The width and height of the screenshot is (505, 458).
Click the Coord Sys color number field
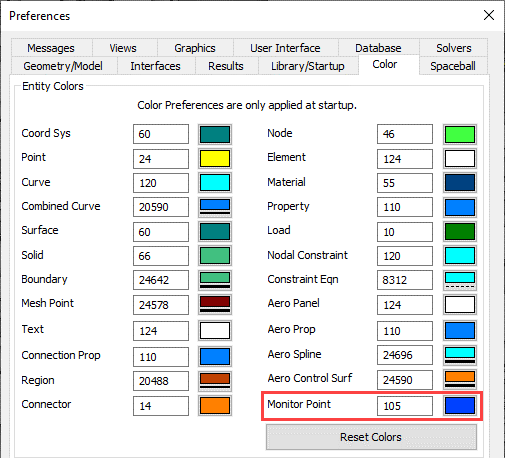[x=161, y=134]
